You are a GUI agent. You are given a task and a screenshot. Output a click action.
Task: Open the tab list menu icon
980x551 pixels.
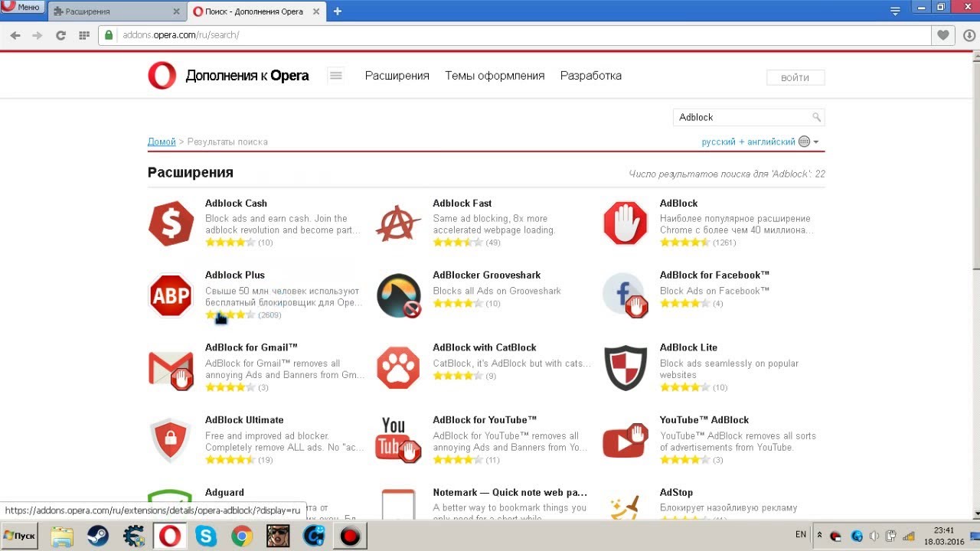coord(896,11)
